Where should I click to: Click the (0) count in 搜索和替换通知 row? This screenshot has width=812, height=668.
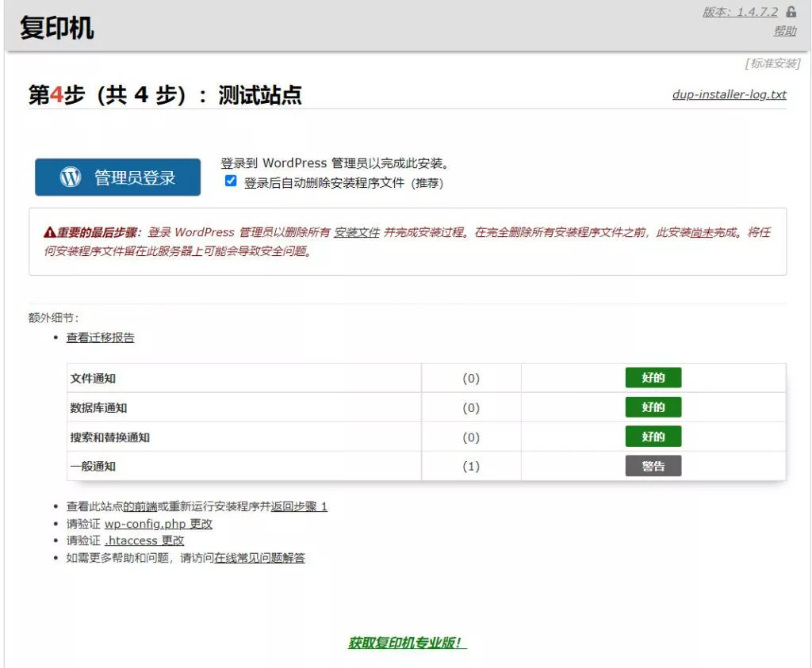pos(471,437)
